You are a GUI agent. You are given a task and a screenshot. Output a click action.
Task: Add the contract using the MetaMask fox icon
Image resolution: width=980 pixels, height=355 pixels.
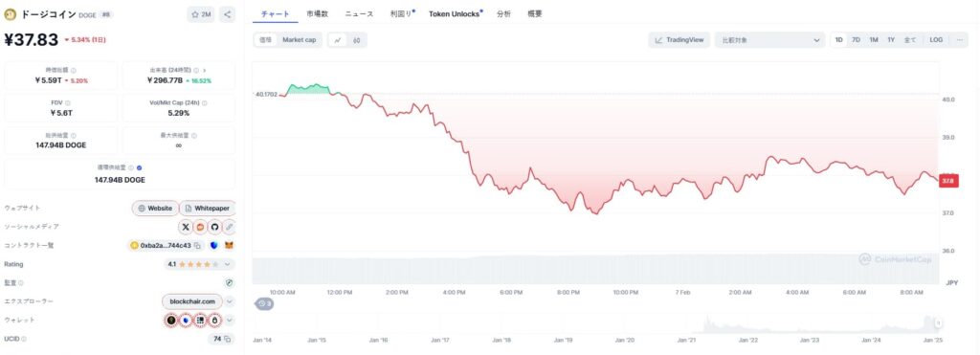coord(230,246)
